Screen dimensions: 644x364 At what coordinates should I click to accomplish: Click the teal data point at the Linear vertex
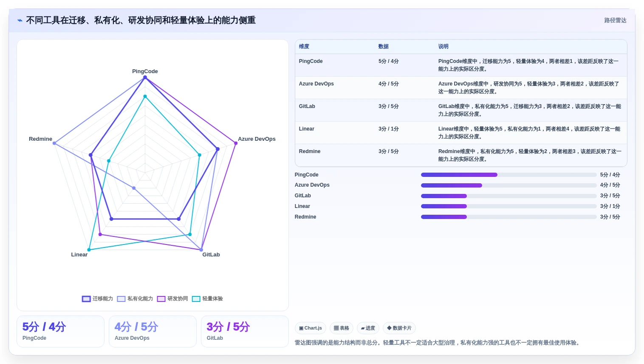click(x=89, y=250)
